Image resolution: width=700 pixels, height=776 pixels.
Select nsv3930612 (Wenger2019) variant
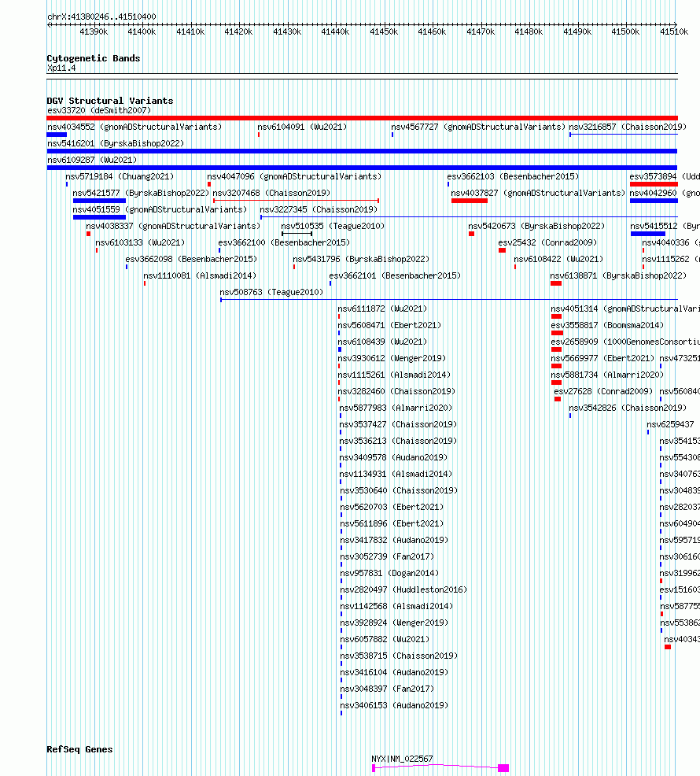[392, 358]
